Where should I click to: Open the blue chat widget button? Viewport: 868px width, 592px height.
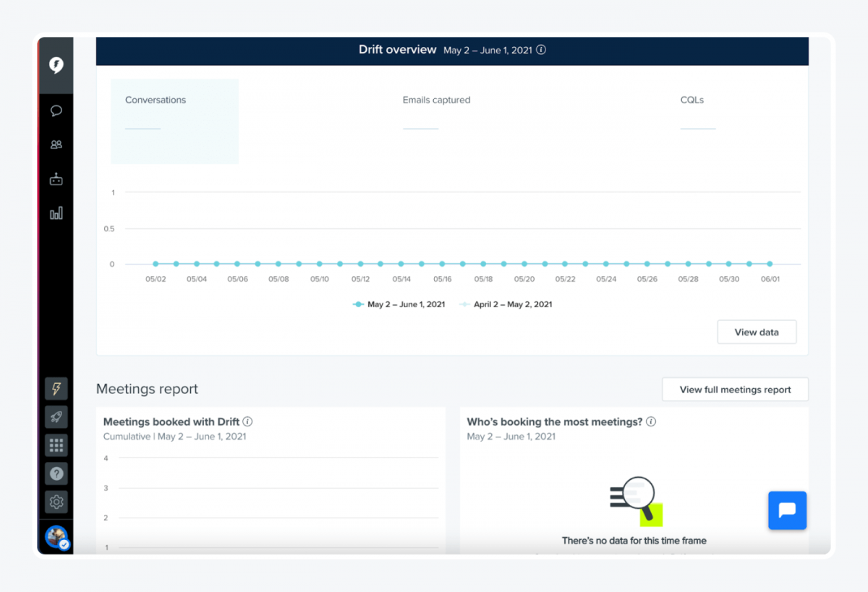[x=787, y=510]
